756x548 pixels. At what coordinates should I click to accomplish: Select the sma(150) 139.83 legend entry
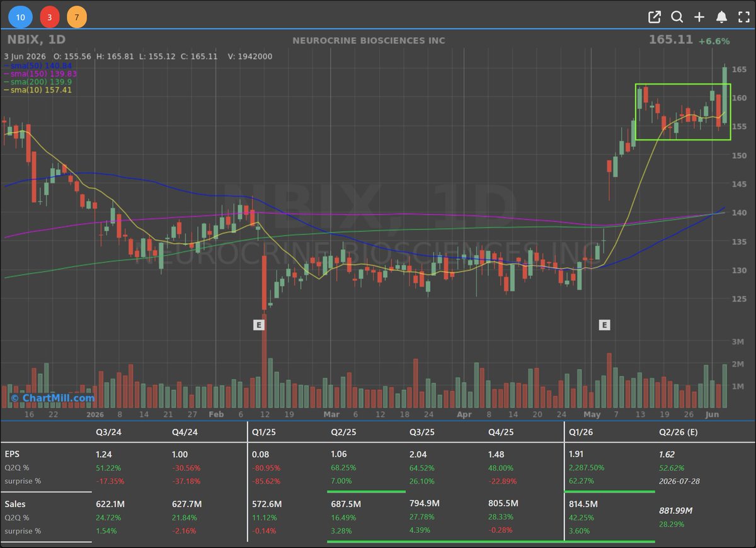pyautogui.click(x=40, y=74)
